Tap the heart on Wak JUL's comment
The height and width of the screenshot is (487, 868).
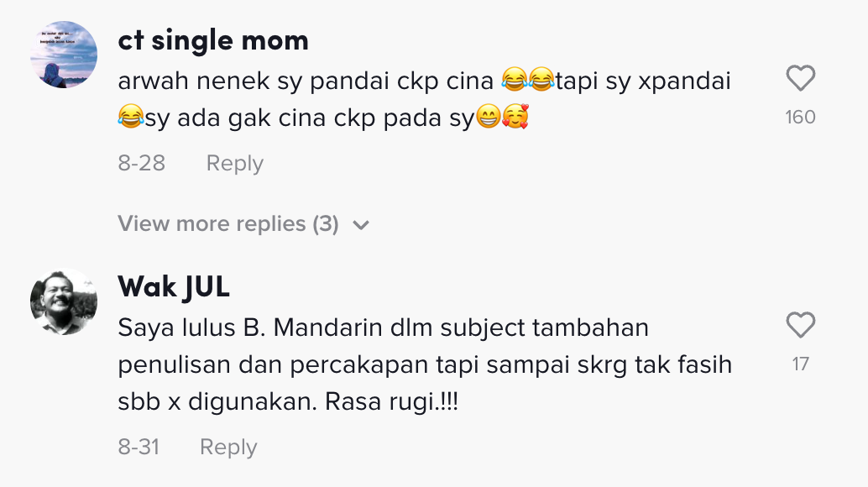coord(800,326)
